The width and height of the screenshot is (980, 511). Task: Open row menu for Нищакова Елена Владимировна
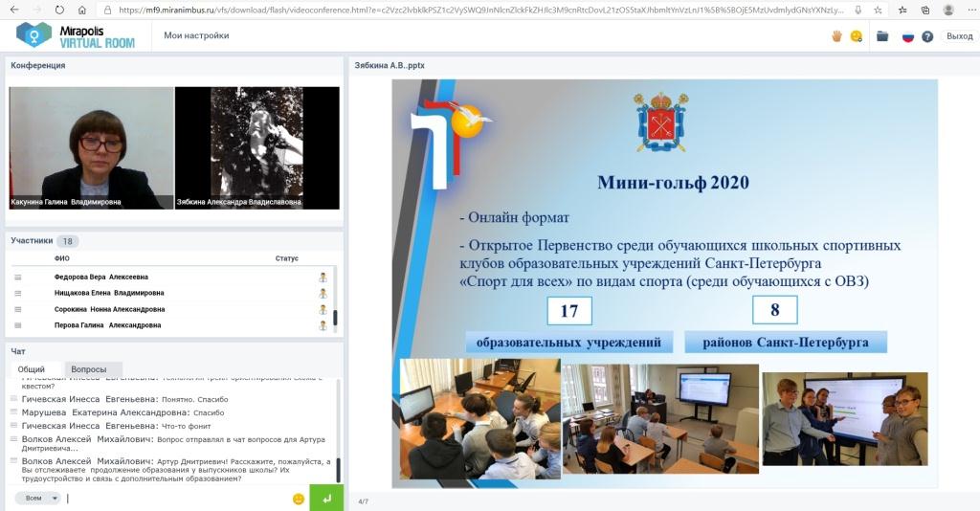pyautogui.click(x=17, y=293)
